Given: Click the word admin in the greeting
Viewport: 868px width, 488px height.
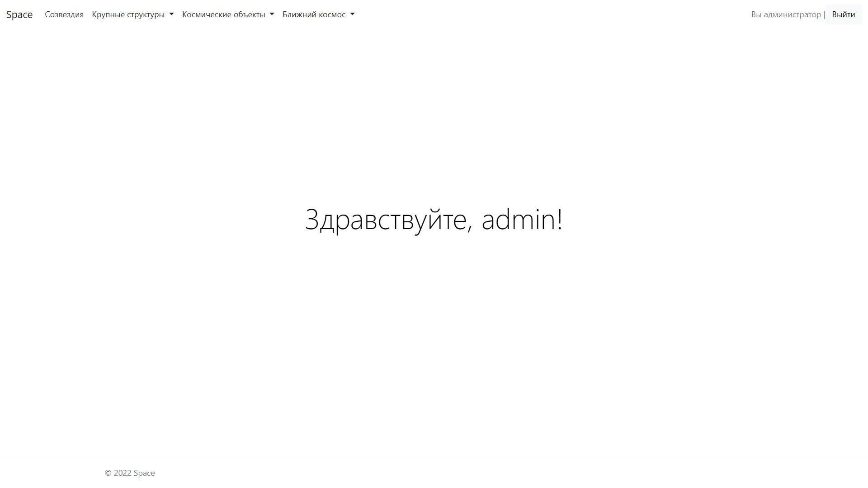Looking at the screenshot, I should click(x=519, y=220).
